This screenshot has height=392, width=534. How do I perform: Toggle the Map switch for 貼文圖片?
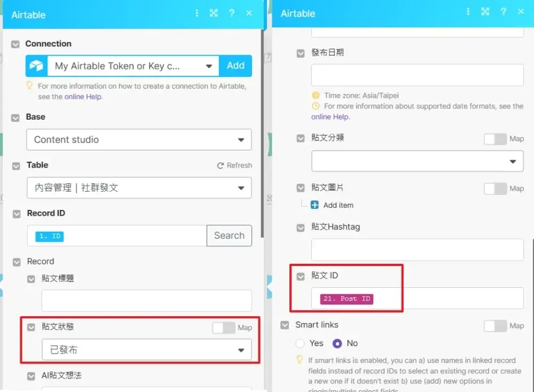click(495, 189)
